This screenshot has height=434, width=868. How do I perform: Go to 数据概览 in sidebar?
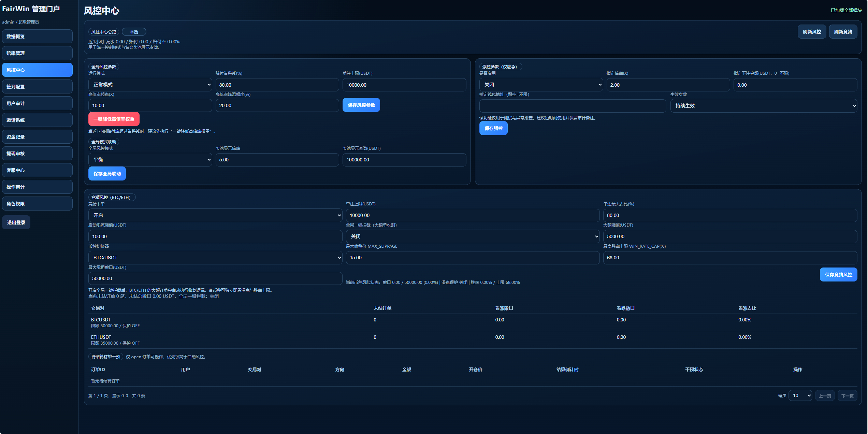pos(37,37)
